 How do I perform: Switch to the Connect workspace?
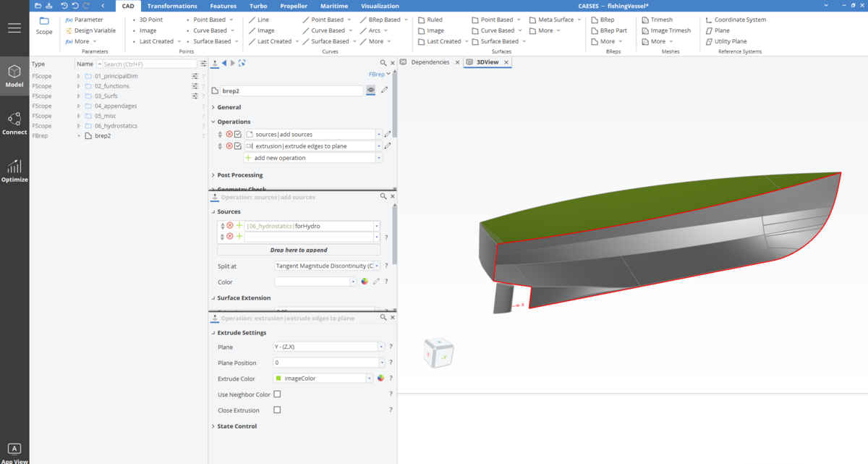[x=14, y=124]
